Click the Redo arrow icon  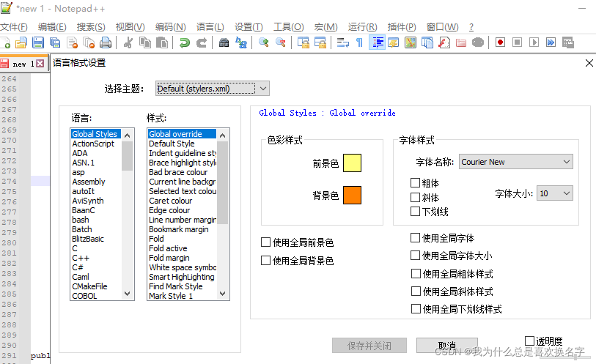point(202,42)
